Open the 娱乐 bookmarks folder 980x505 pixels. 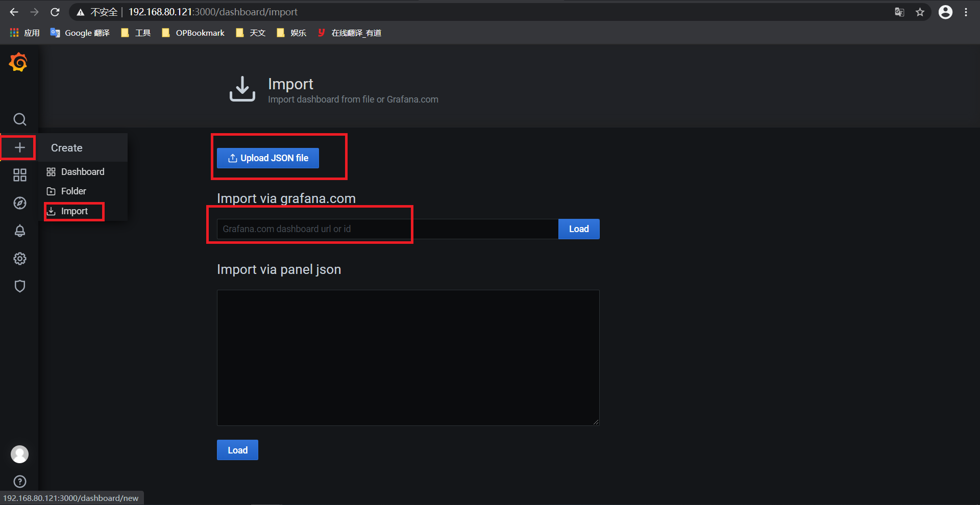[291, 33]
